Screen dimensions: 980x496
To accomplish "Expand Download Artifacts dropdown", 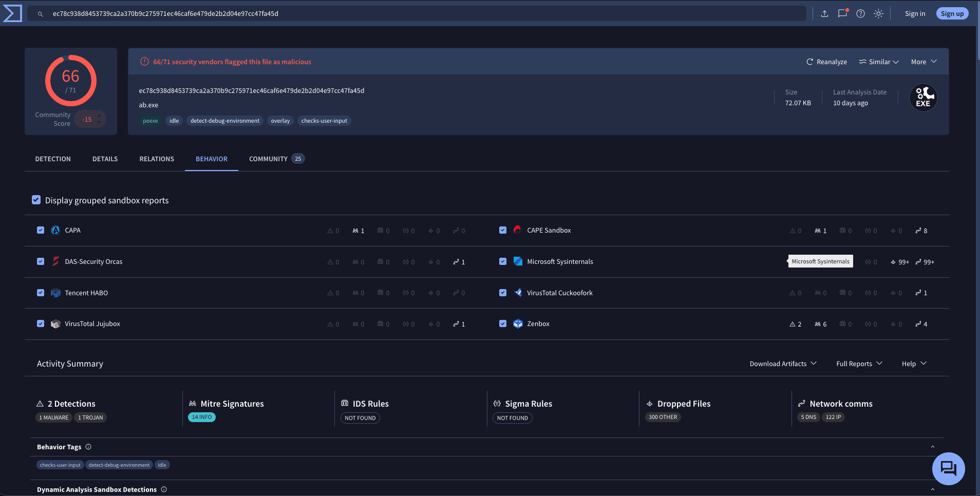I will pyautogui.click(x=783, y=364).
